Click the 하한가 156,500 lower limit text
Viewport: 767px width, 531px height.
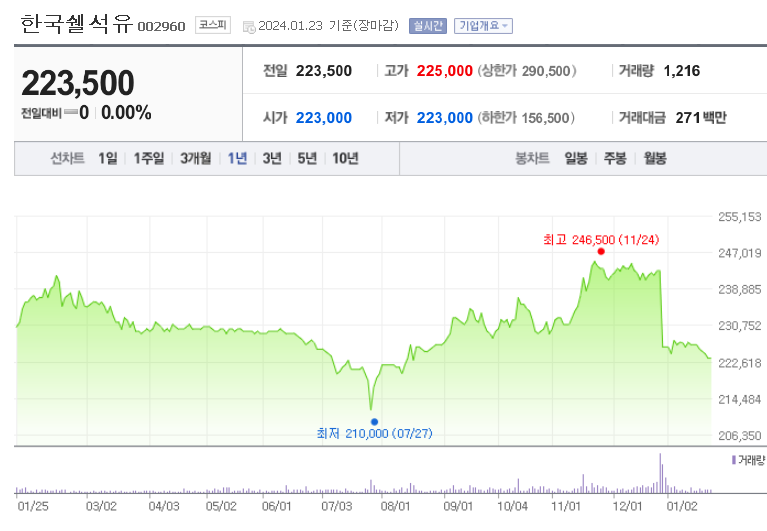pos(526,118)
